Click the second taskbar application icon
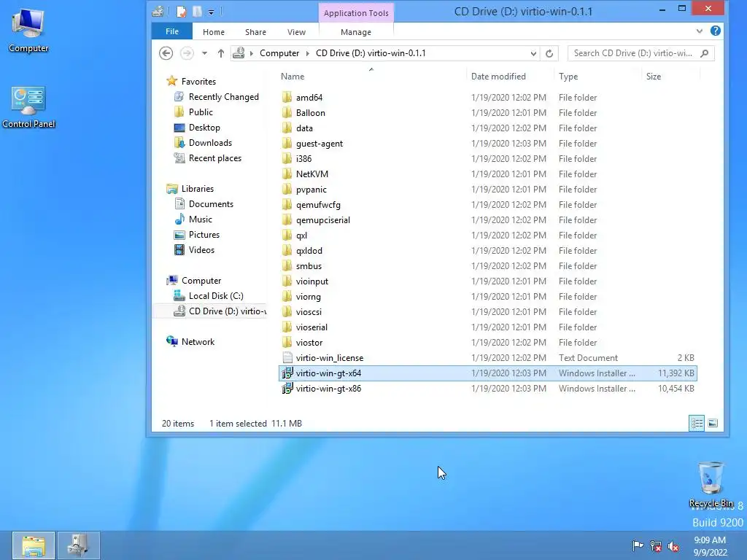Viewport: 747px width, 560px height. [x=79, y=545]
